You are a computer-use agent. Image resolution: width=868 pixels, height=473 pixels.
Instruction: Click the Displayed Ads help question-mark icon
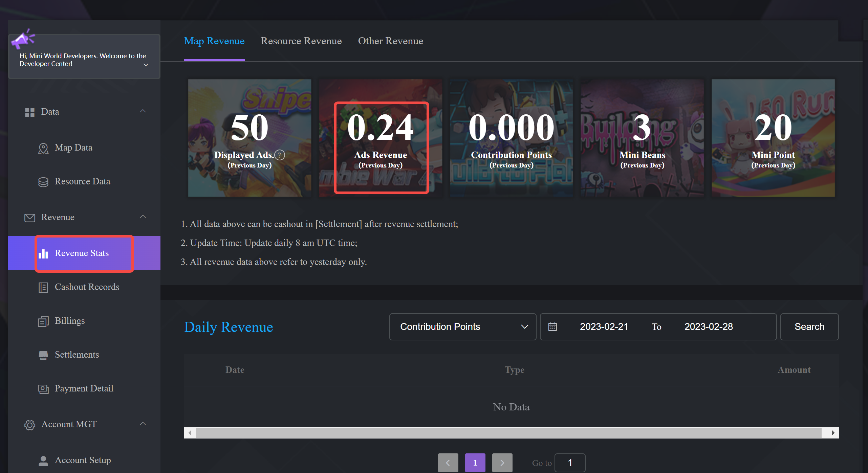[280, 155]
